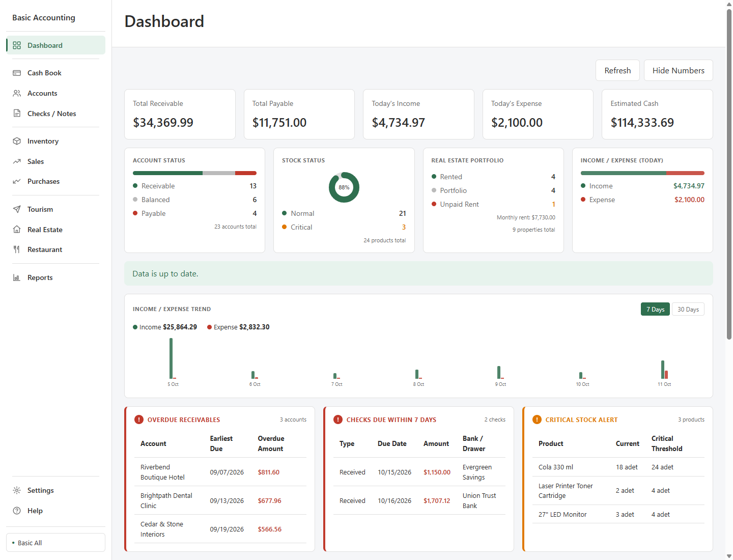This screenshot has width=733, height=560.
Task: Click the Inventory box icon
Action: point(17,141)
